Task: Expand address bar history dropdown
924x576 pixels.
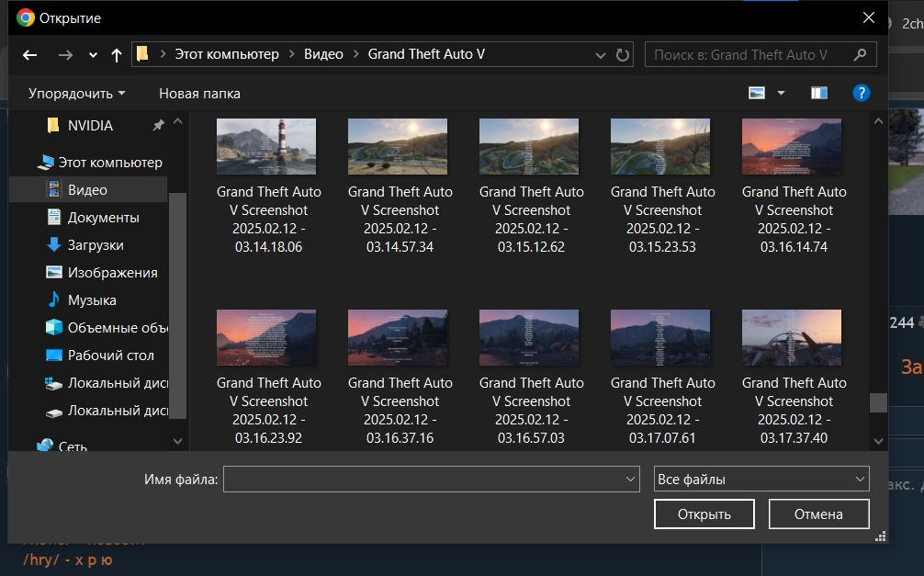Action: (600, 55)
